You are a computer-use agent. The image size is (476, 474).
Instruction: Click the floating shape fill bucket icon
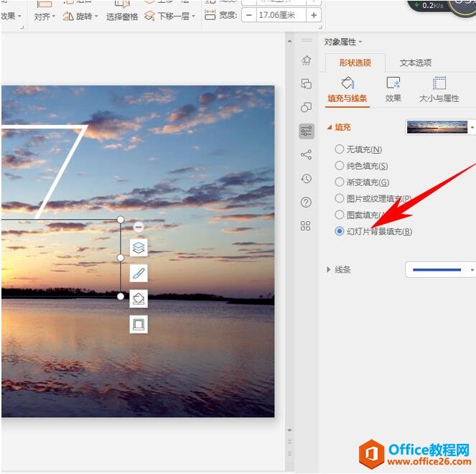[139, 299]
